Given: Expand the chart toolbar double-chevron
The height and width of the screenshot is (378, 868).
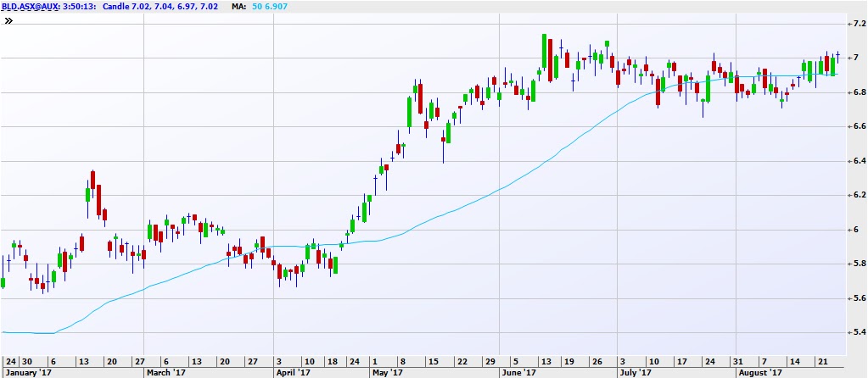Looking at the screenshot, I should click(x=8, y=21).
